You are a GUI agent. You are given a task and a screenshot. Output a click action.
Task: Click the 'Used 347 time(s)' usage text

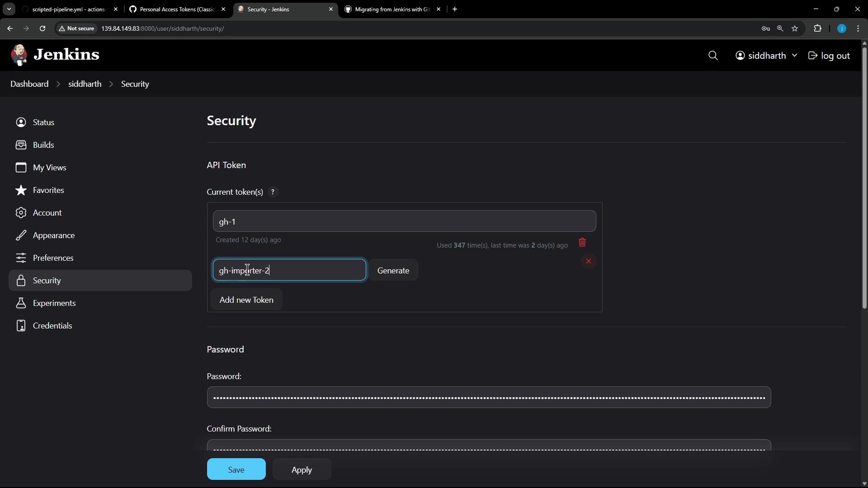(502, 245)
